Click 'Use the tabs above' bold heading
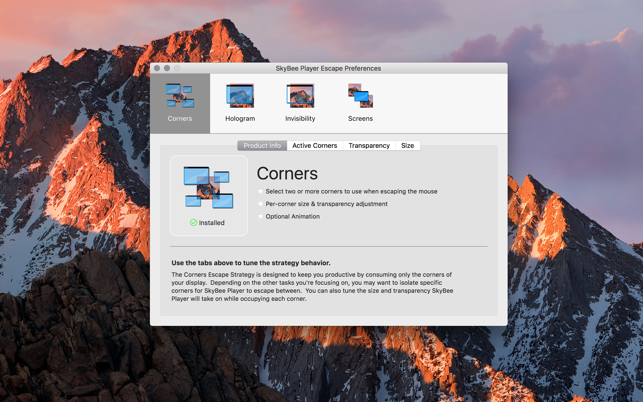643x402 pixels. (x=251, y=263)
